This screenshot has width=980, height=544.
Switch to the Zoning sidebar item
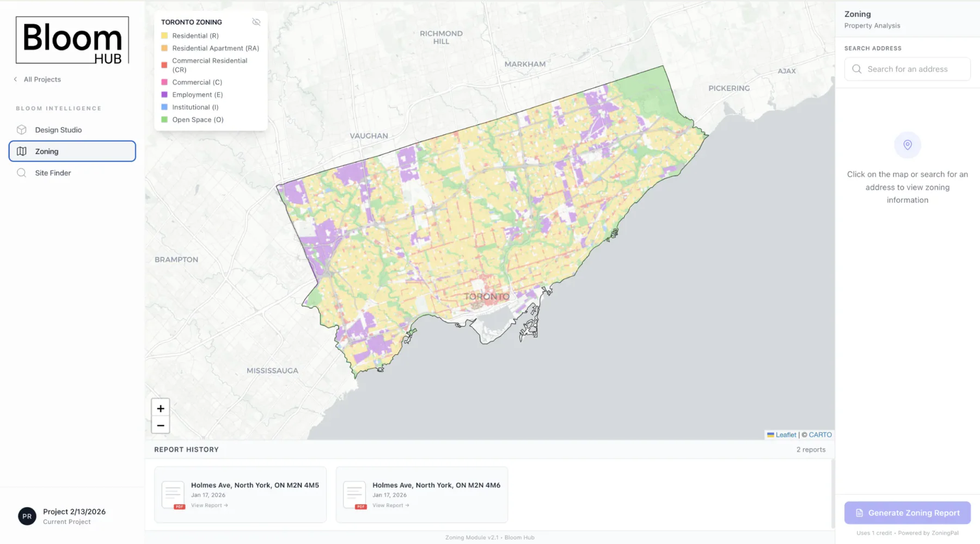(x=46, y=151)
